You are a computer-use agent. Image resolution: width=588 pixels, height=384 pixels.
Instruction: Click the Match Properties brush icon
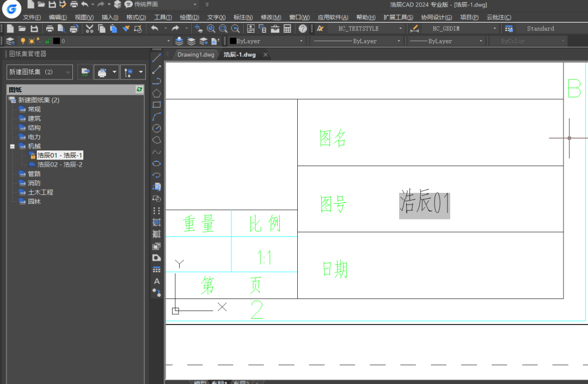click(126, 28)
